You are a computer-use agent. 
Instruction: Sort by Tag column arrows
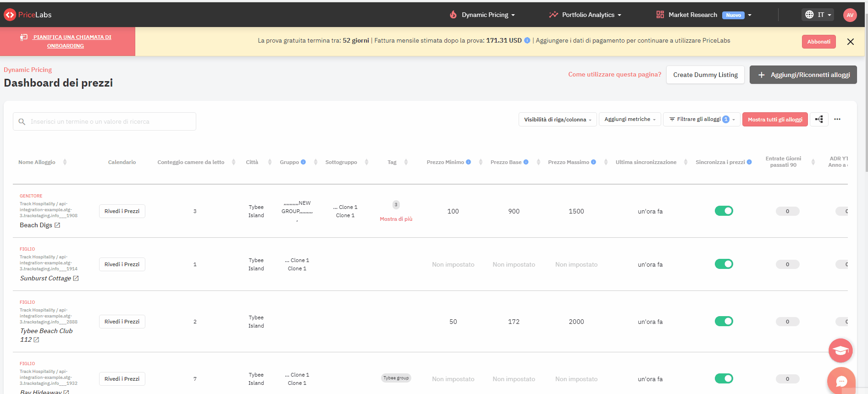point(406,162)
